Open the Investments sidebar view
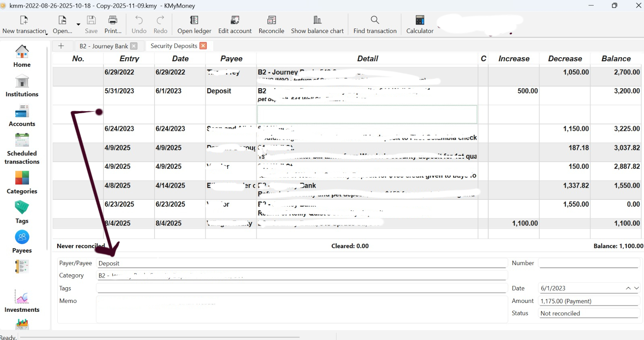 [22, 301]
